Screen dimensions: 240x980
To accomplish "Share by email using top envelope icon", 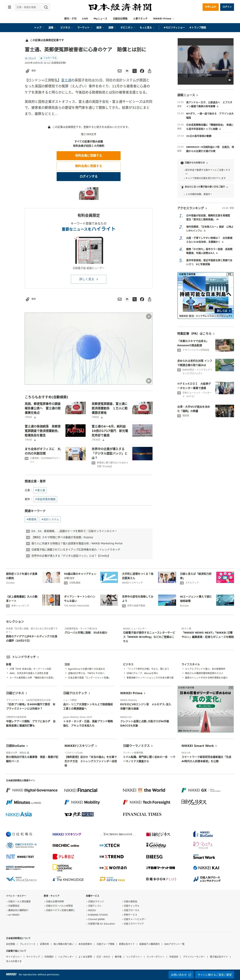I will [x=120, y=71].
